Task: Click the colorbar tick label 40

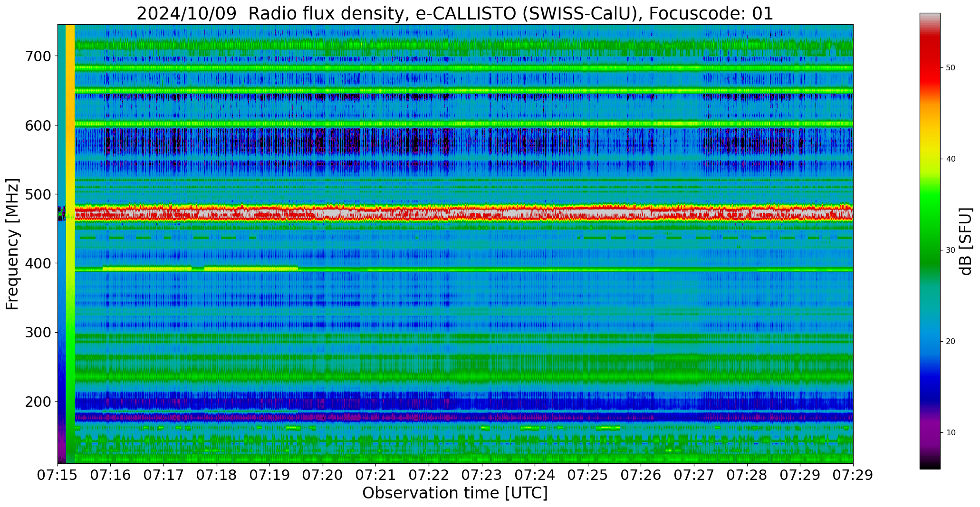Action: coord(951,159)
